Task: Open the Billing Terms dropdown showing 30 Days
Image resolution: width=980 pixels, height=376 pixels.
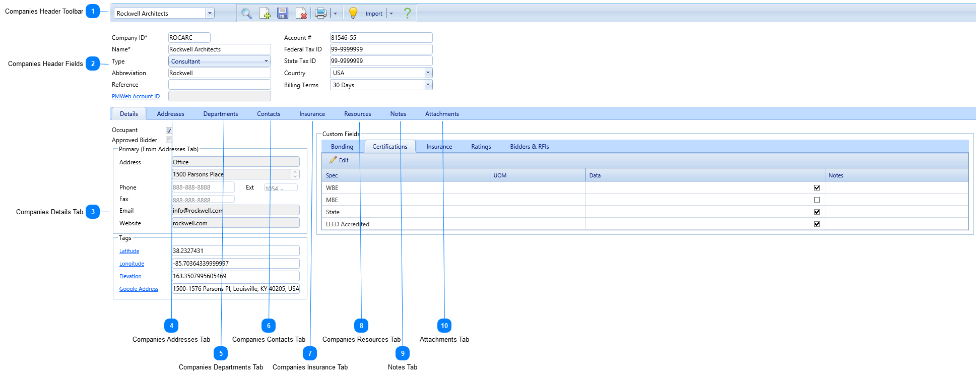Action: pyautogui.click(x=428, y=85)
